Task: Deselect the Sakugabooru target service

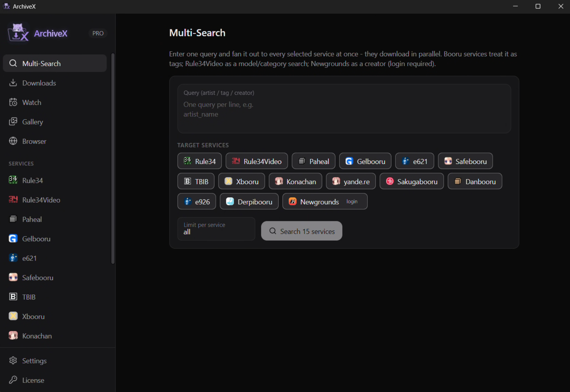Action: click(x=412, y=181)
